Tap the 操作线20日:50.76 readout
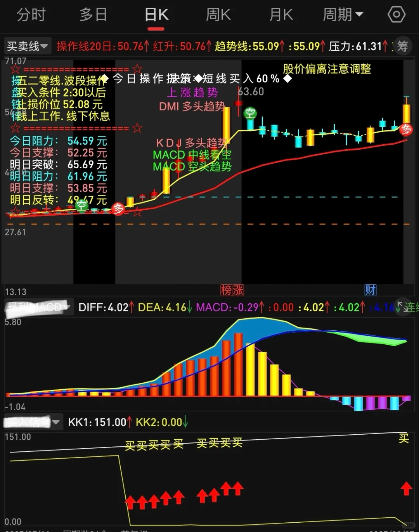Screen dimensions: 419x532 pyautogui.click(x=103, y=47)
